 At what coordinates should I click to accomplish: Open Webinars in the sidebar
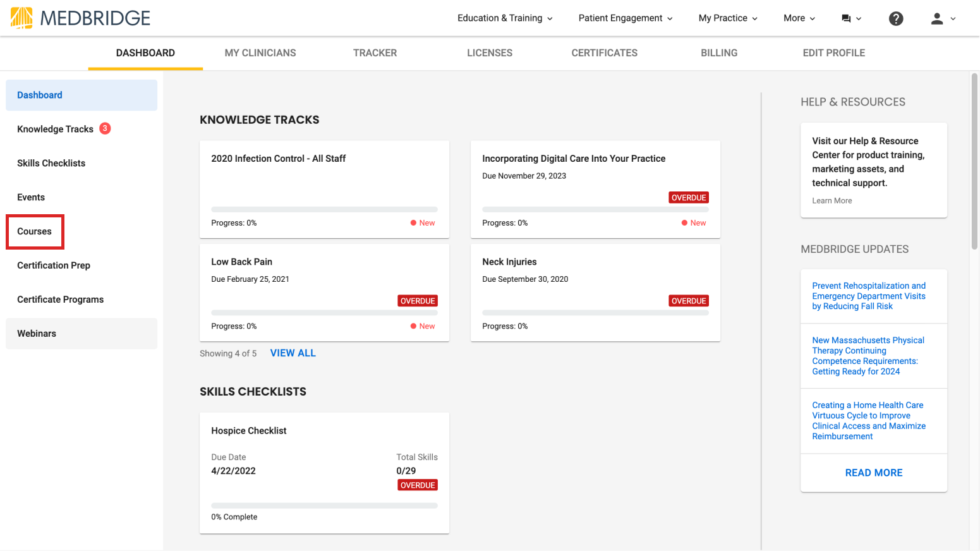point(82,334)
